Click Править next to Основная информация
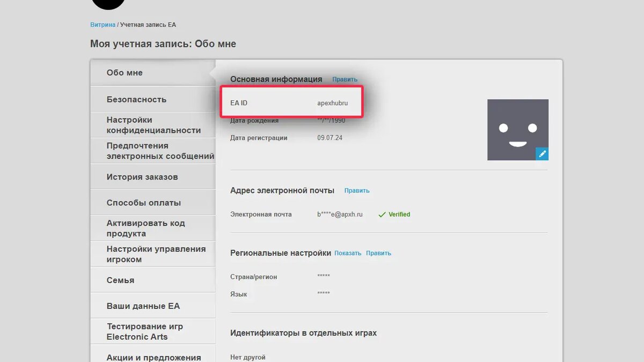This screenshot has height=362, width=644. tap(345, 79)
